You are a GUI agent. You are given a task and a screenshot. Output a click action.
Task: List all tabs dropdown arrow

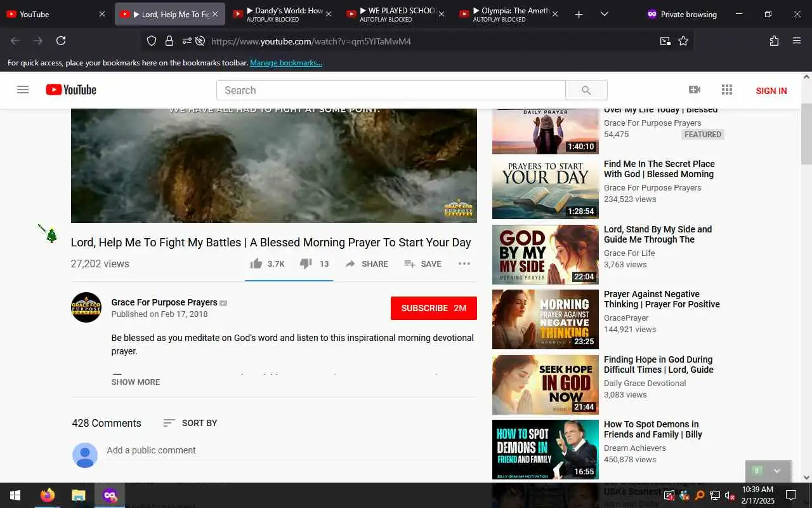tap(604, 14)
